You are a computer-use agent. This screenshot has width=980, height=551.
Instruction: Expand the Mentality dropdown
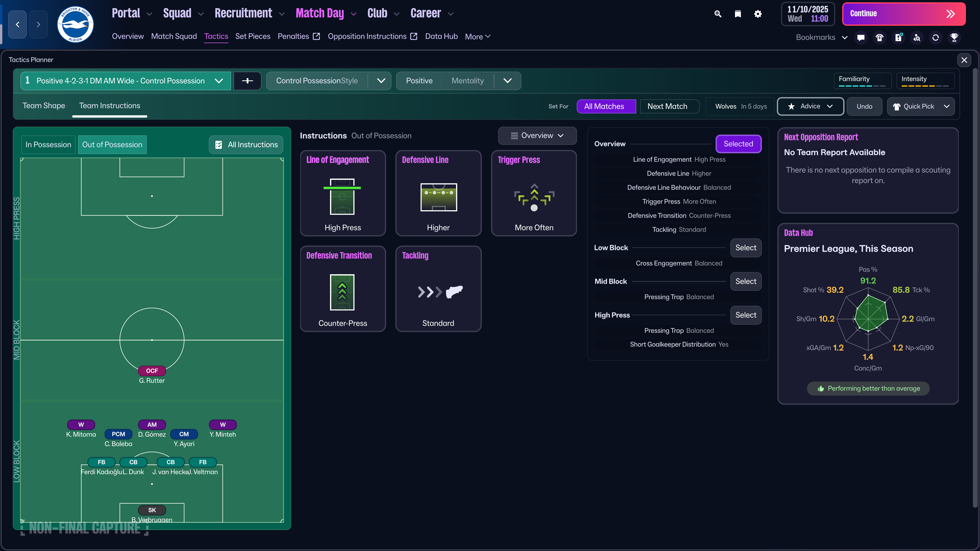click(508, 81)
